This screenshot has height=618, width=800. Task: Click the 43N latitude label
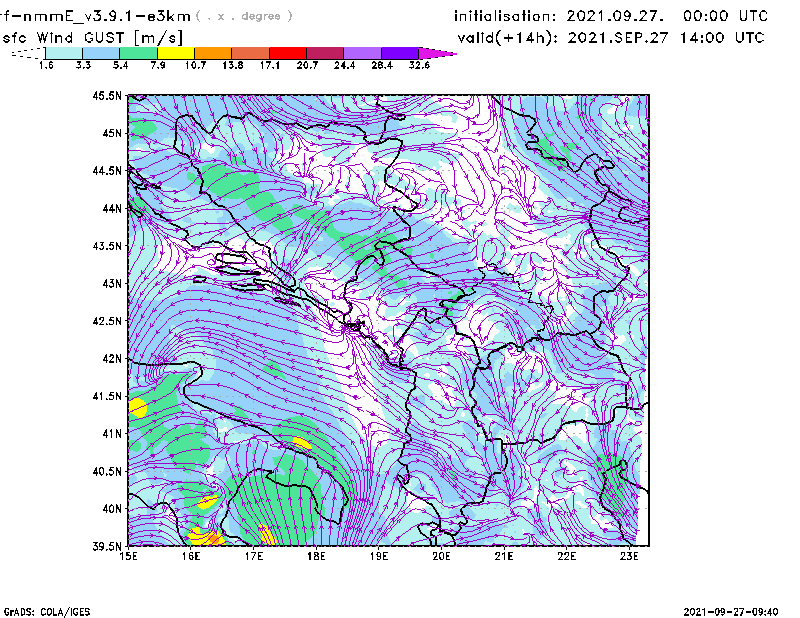[112, 283]
